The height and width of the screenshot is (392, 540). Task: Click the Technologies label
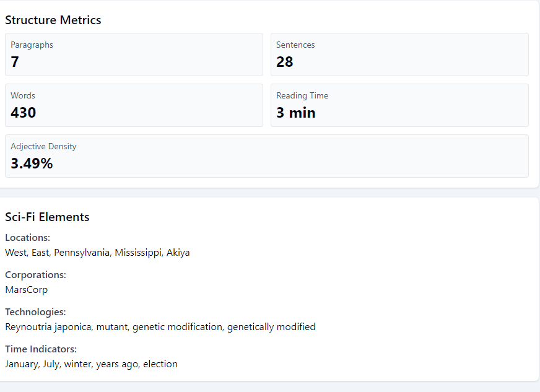pyautogui.click(x=35, y=312)
